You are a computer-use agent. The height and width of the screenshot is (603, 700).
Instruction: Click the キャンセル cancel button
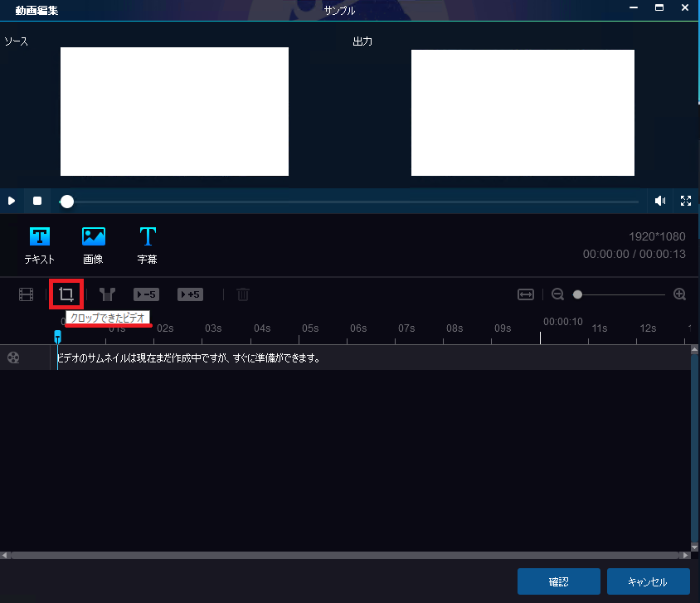click(x=648, y=581)
